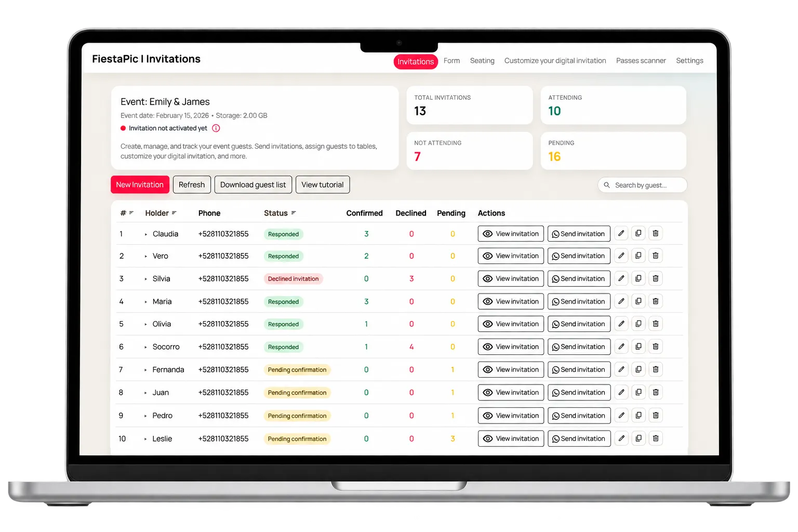Click the pencil icon in Maria row
The image size is (798, 532).
pos(621,301)
